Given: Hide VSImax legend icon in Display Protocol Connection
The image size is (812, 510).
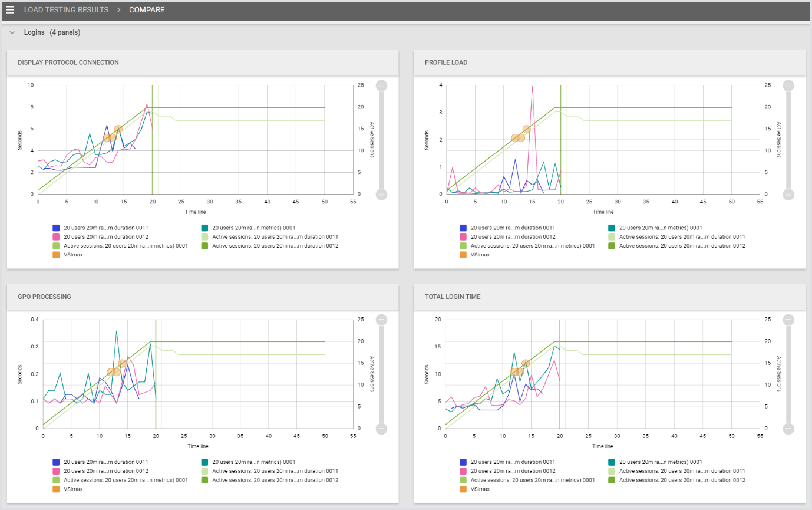Looking at the screenshot, I should (x=57, y=255).
